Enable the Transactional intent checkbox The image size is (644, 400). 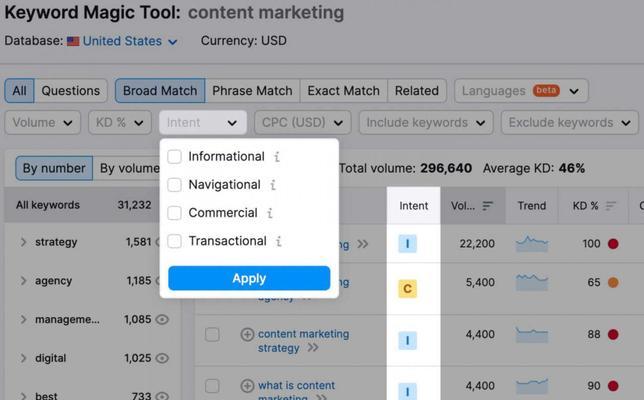(x=175, y=241)
